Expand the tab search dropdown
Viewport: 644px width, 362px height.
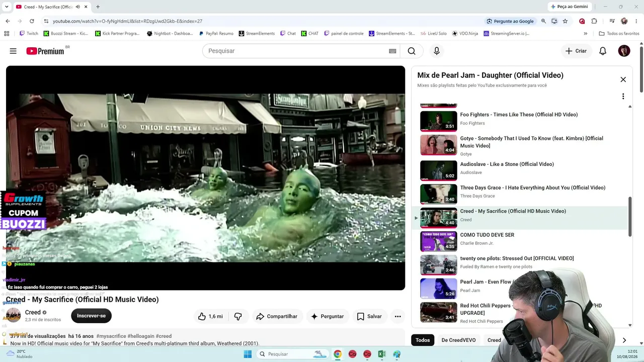coord(7,7)
